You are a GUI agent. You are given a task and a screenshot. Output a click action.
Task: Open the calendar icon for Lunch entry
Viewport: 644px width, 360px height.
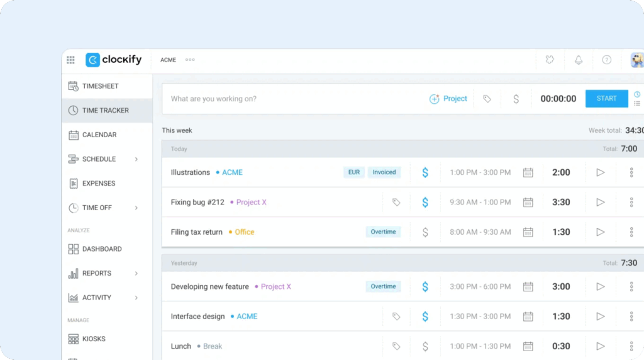528,346
